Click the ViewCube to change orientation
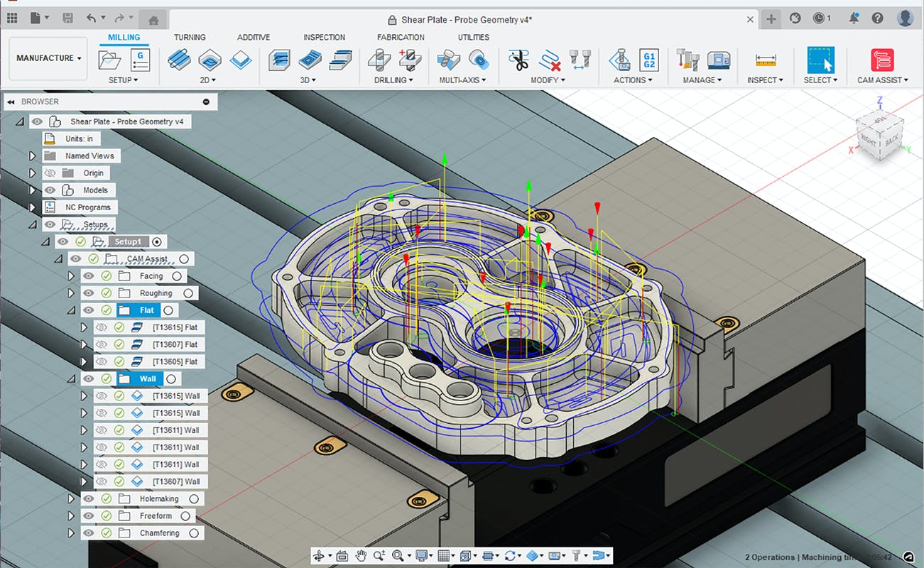 click(879, 136)
